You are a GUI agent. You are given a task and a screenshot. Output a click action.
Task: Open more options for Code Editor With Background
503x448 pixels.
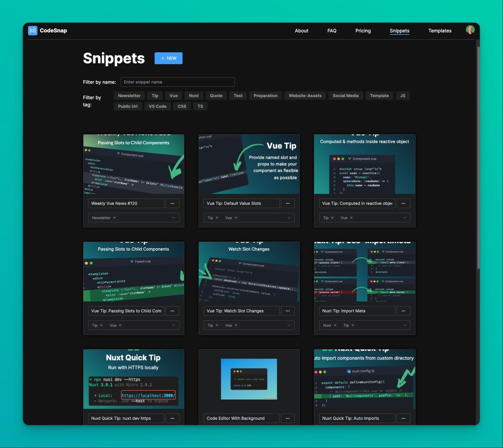pos(288,418)
